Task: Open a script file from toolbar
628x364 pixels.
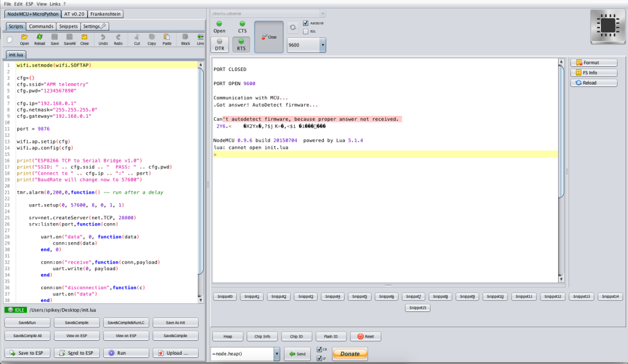Action: (25, 39)
